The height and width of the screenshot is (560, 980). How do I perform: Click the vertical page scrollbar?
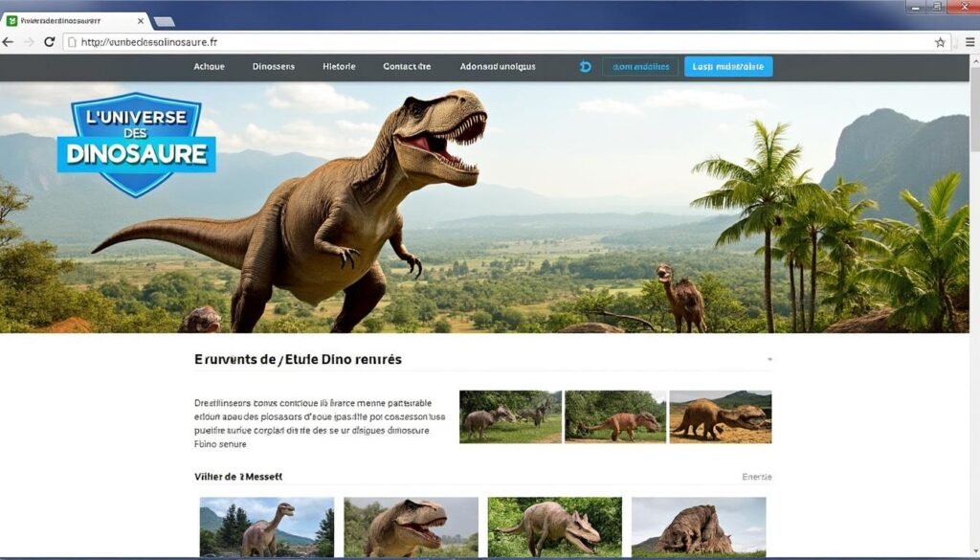974,124
